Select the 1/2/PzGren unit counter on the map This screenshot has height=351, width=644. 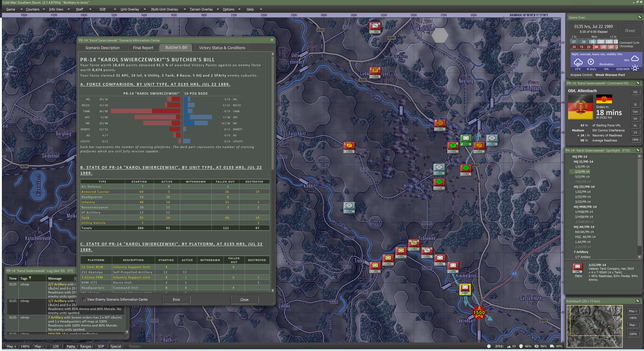pyautogui.click(x=349, y=208)
